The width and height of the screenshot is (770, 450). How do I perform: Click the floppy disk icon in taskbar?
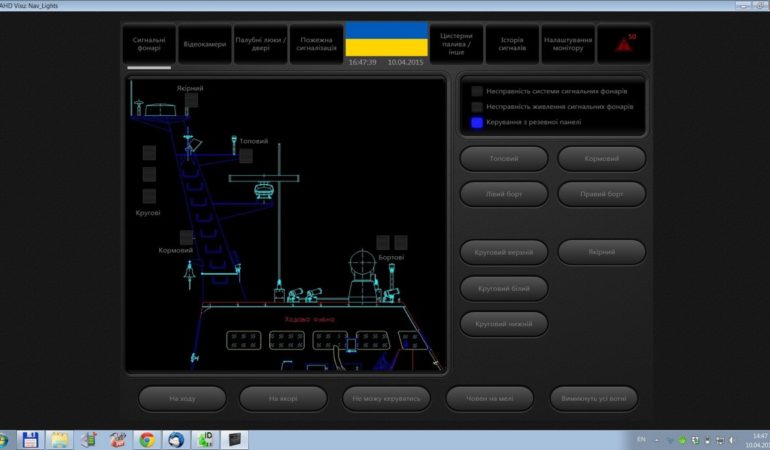pos(30,439)
